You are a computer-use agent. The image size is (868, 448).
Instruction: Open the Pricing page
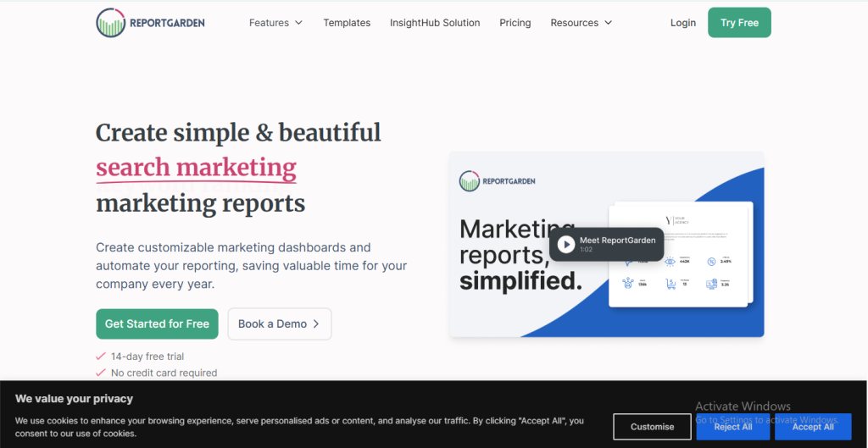coord(515,23)
